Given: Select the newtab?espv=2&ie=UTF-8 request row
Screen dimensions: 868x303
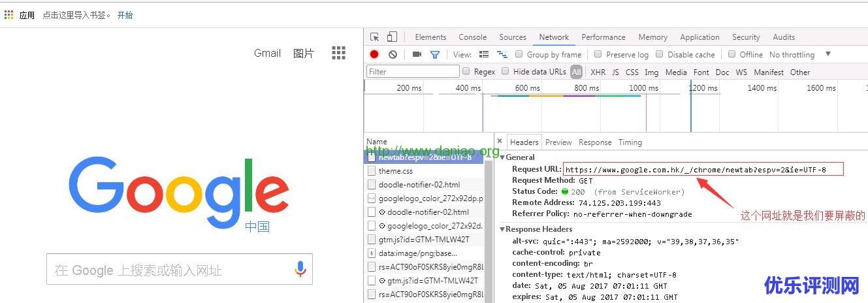Looking at the screenshot, I should 423,157.
